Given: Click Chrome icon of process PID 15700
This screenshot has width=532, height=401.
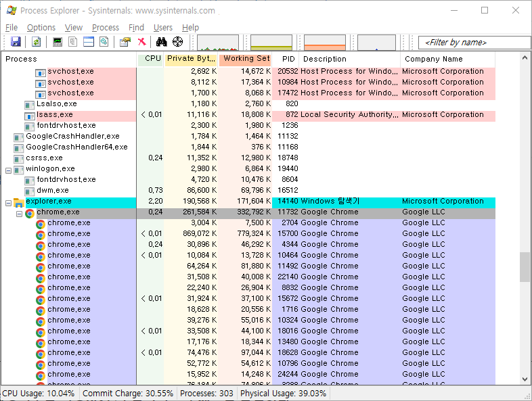Looking at the screenshot, I should point(41,235).
